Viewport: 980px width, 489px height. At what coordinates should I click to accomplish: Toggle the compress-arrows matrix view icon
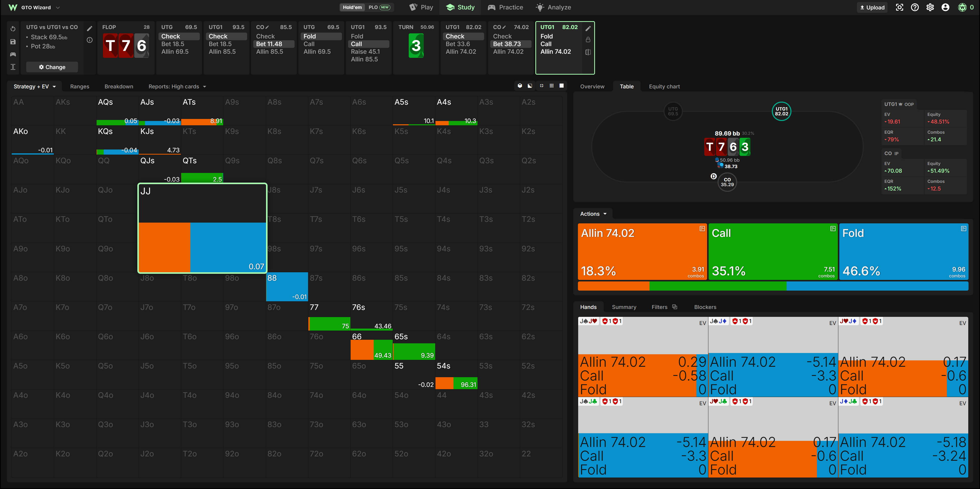541,86
